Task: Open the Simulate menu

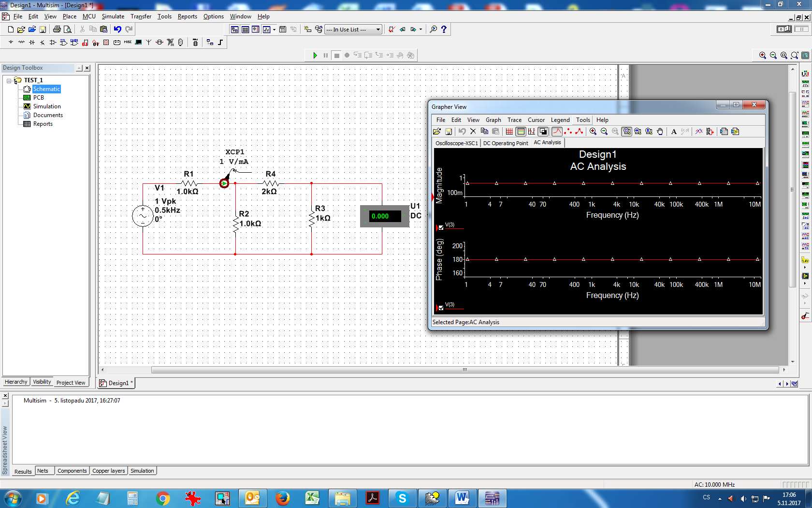Action: [113, 16]
